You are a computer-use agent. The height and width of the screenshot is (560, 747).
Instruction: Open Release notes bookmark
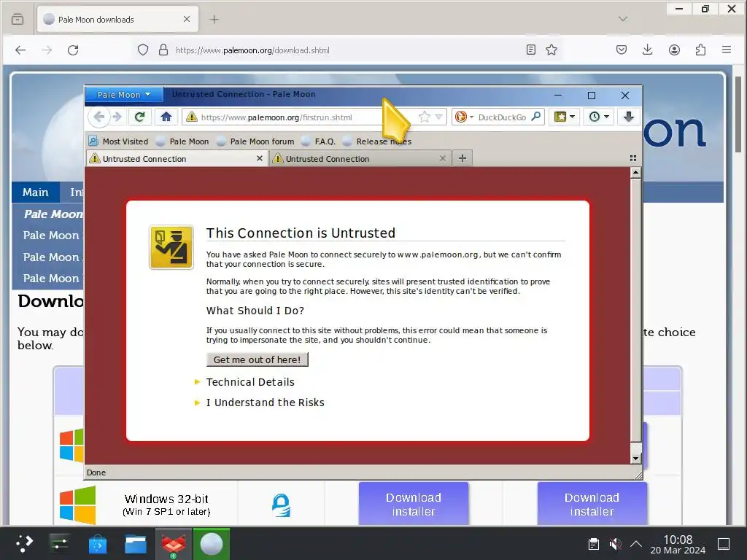point(377,141)
